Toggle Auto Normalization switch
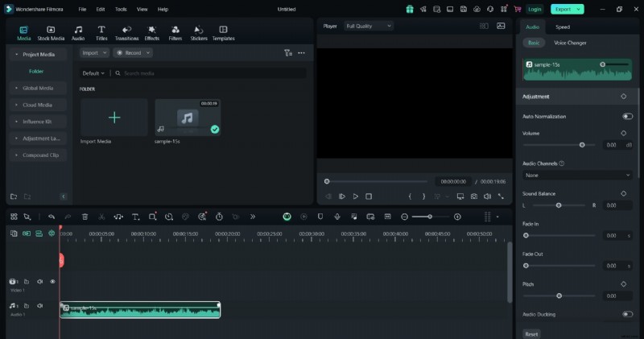 (x=627, y=116)
